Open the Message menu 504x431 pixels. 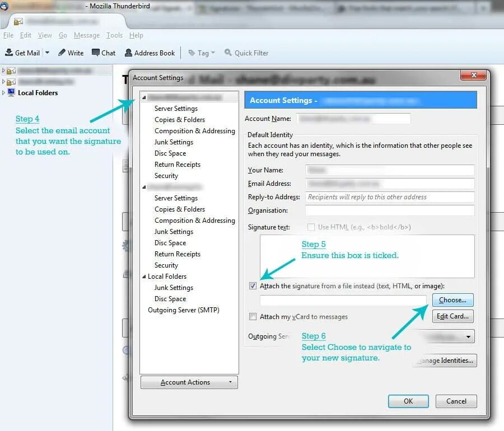point(87,35)
